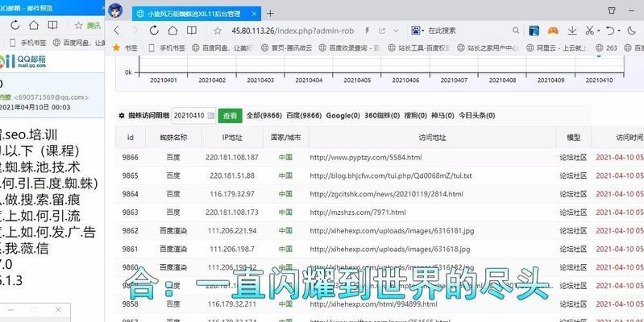
Task: Open the 站长工具-百度权重 bookmark
Action: (x=418, y=48)
